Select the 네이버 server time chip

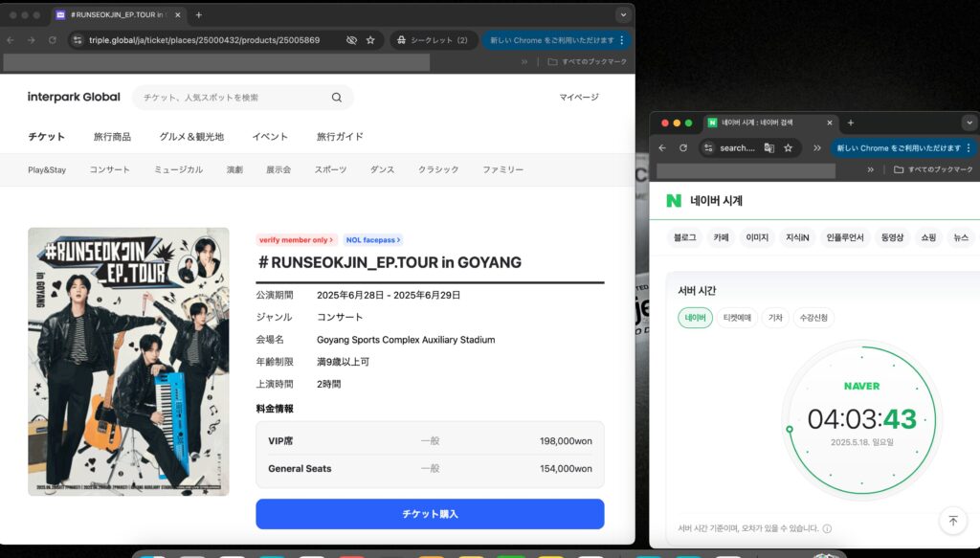click(x=695, y=318)
